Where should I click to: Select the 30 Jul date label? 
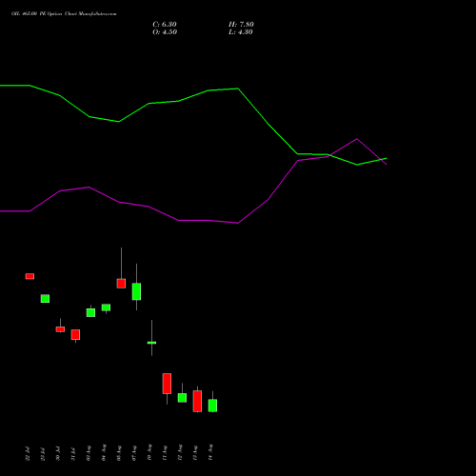coord(58,454)
